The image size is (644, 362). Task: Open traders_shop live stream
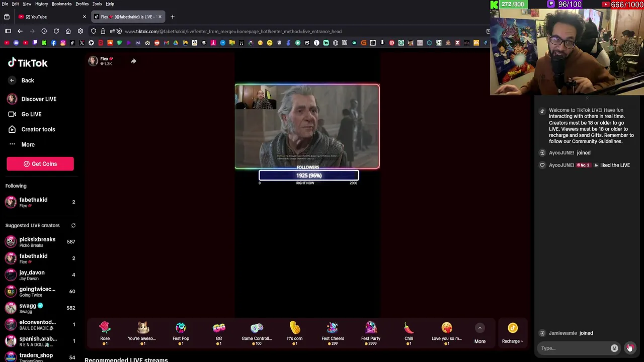tap(40, 357)
